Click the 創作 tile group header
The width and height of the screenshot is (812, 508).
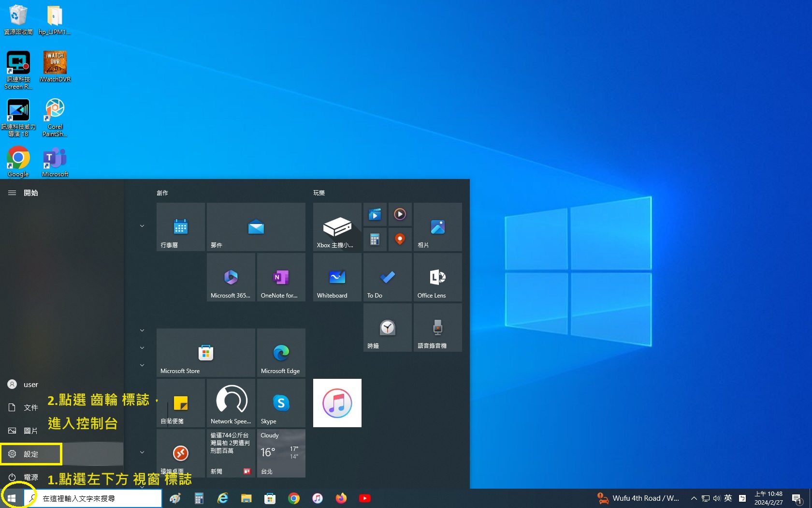point(162,193)
